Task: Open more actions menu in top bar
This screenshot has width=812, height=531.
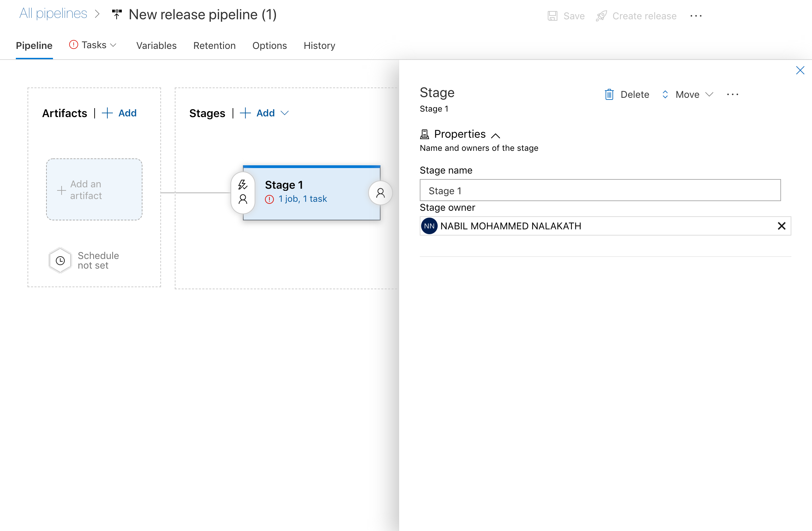Action: (696, 15)
